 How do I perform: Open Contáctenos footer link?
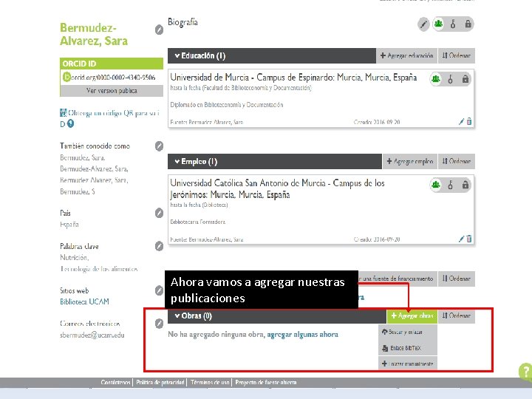coord(115,383)
